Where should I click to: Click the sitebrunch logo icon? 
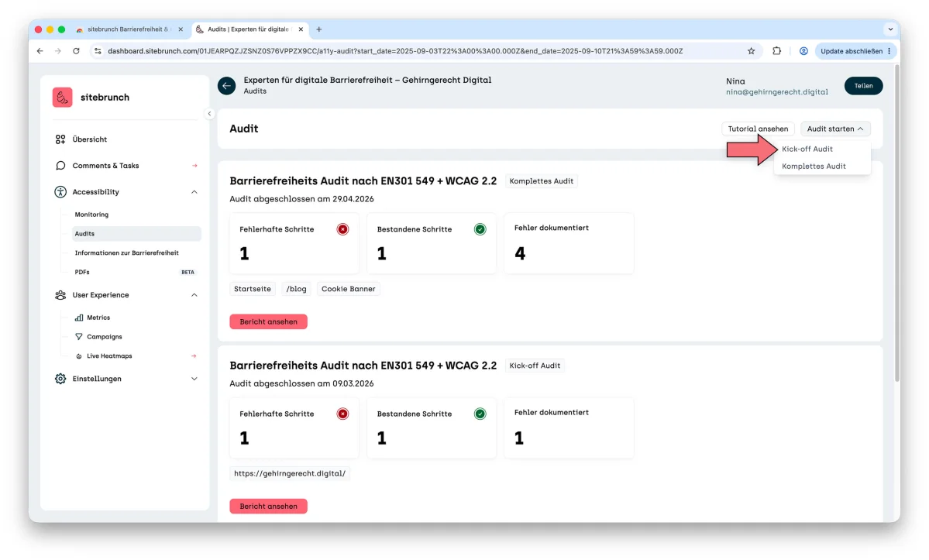click(62, 97)
